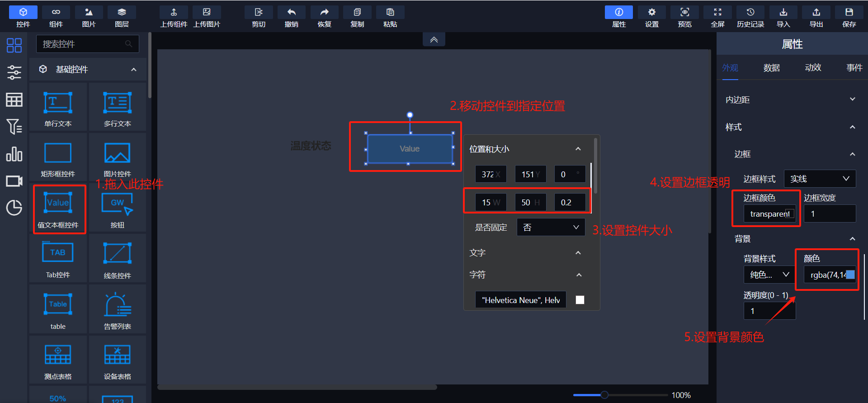The height and width of the screenshot is (403, 868).
Task: Open the 图片 images panel
Action: (x=89, y=17)
